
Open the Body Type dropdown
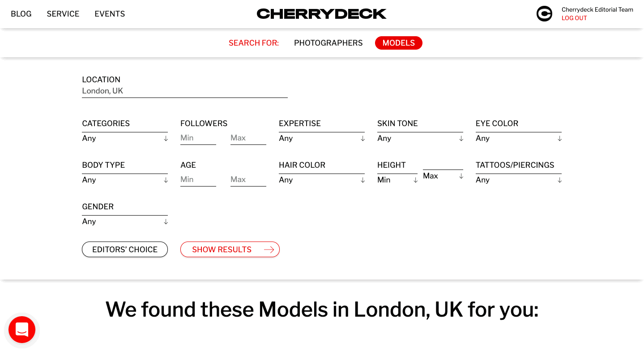point(125,180)
